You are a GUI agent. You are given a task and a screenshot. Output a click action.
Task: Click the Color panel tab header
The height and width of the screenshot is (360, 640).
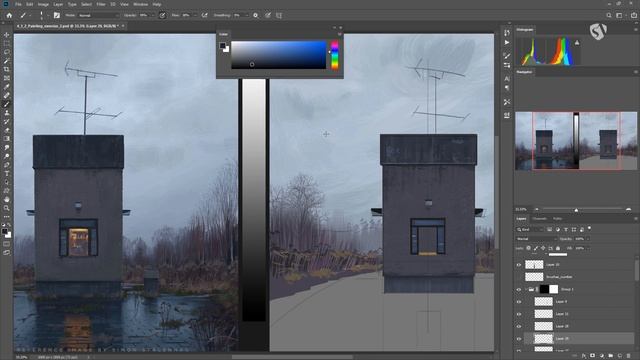coord(223,34)
